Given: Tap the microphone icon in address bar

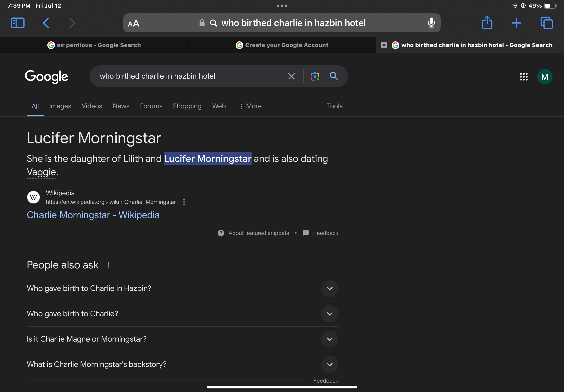Looking at the screenshot, I should (x=431, y=23).
